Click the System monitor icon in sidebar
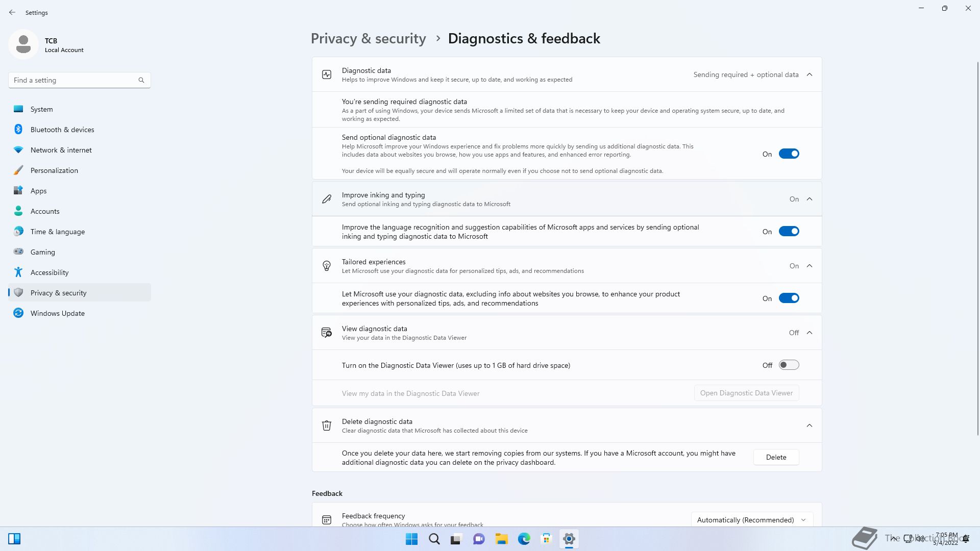The width and height of the screenshot is (980, 551). [x=18, y=109]
